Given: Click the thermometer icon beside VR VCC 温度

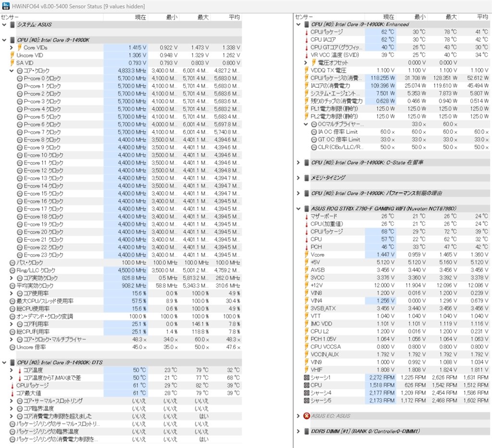Looking at the screenshot, I should (x=307, y=55).
